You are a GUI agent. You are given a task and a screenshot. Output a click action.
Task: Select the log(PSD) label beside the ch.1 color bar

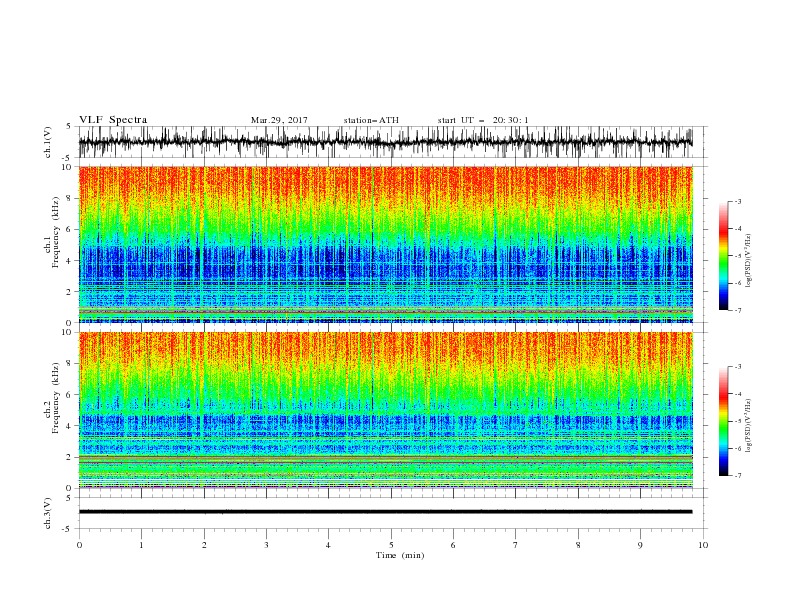748,261
